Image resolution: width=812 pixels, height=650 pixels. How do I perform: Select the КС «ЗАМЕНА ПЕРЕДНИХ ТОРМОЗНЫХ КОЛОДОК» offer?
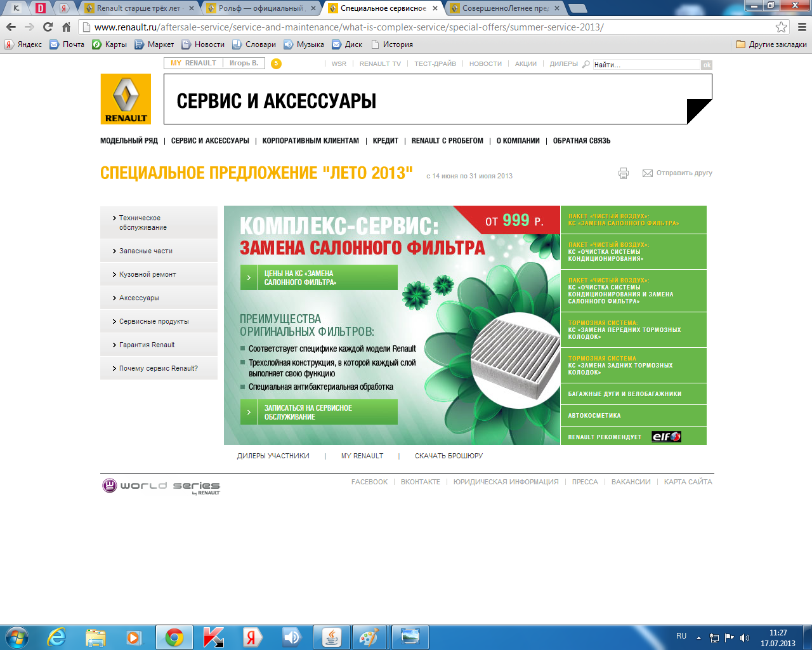[634, 329]
